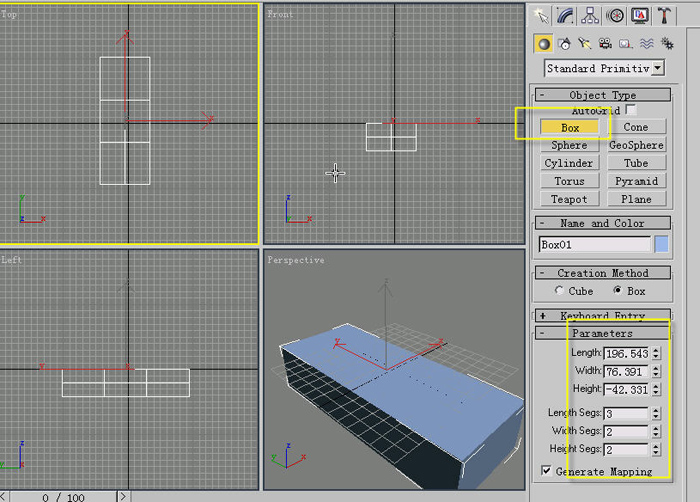
Task: Click the Box01 object name field
Action: coord(594,245)
